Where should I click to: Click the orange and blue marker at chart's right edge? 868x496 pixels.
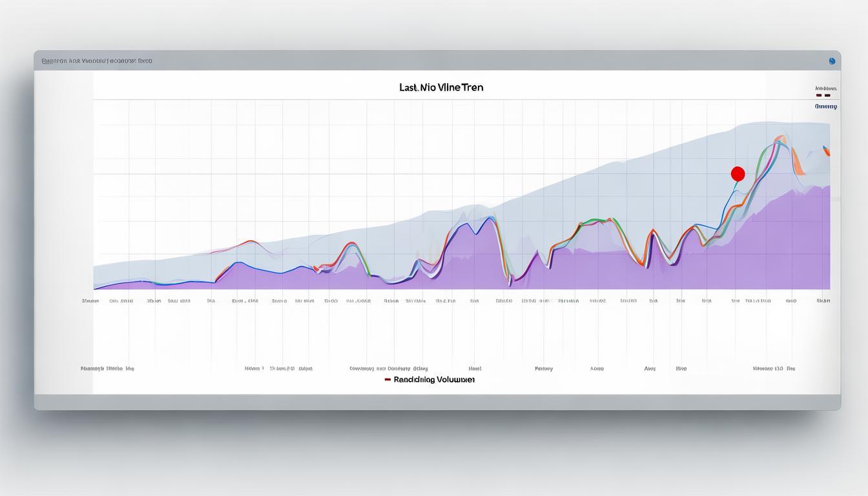826,151
